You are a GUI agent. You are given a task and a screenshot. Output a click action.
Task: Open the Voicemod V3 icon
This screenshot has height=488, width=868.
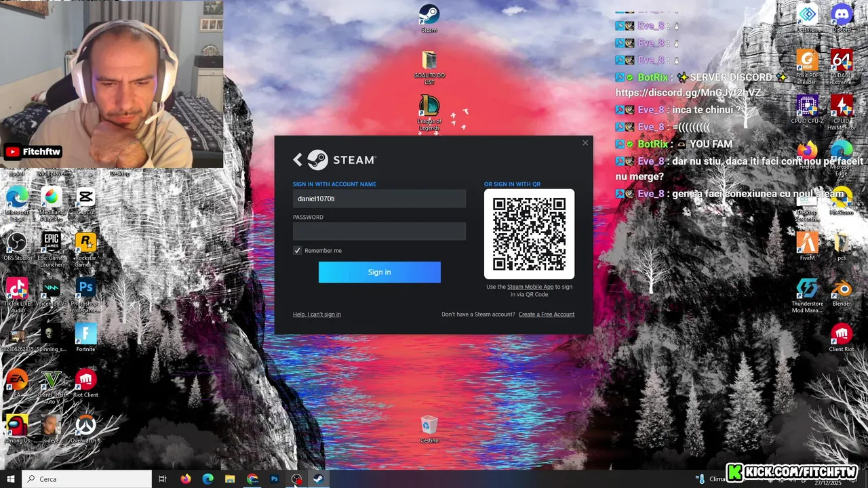pos(52,292)
